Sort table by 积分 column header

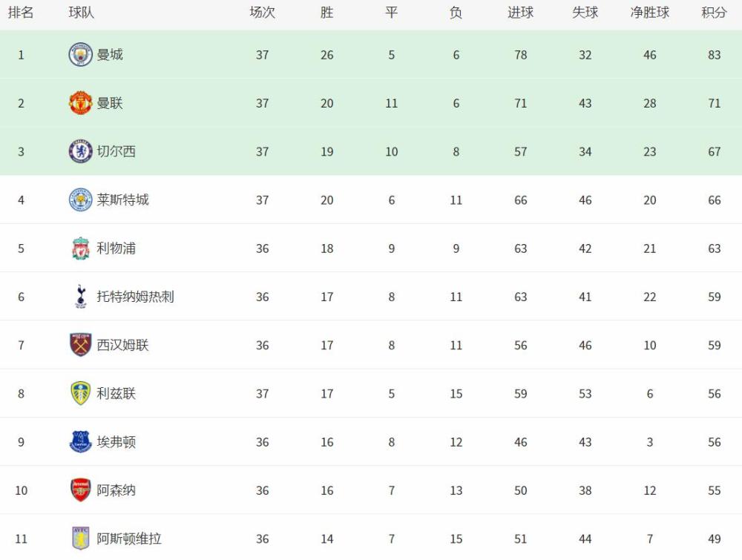pos(714,13)
